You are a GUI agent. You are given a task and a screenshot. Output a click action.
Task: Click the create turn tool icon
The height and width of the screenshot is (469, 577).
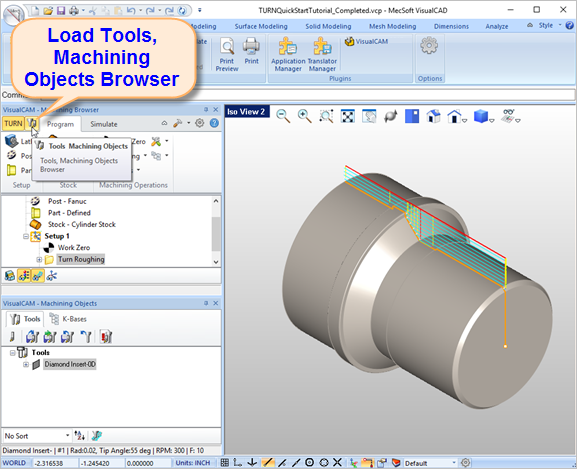pos(12,337)
